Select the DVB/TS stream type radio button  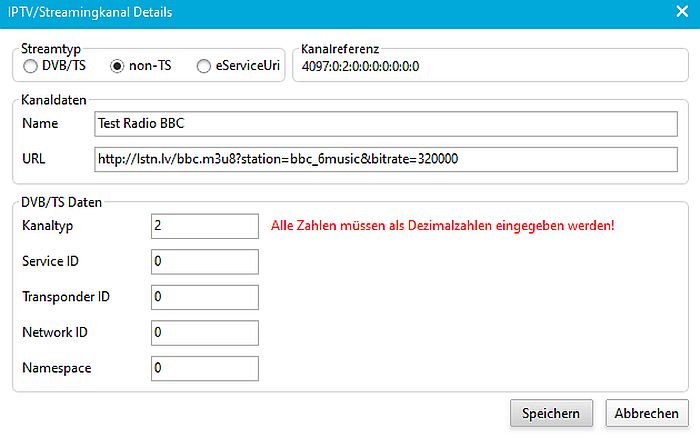coord(30,66)
